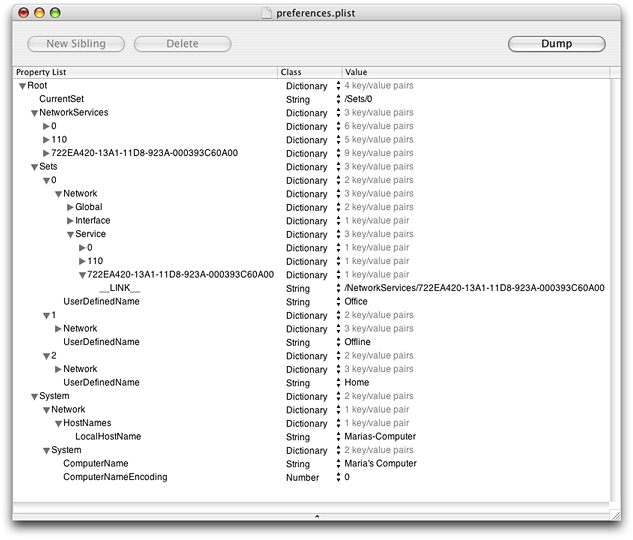Screen dimensions: 633x540
Task: Click the split-view resize handle at bottom
Action: coord(316,517)
